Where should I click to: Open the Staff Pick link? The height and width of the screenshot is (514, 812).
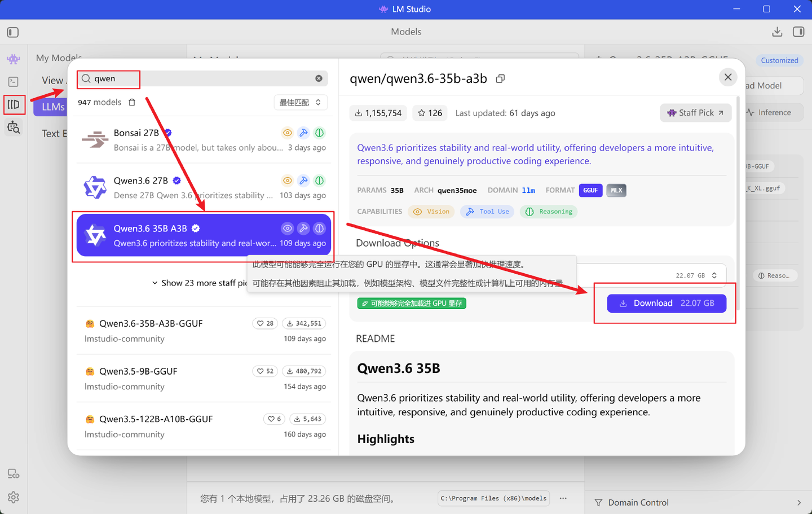[x=696, y=113]
